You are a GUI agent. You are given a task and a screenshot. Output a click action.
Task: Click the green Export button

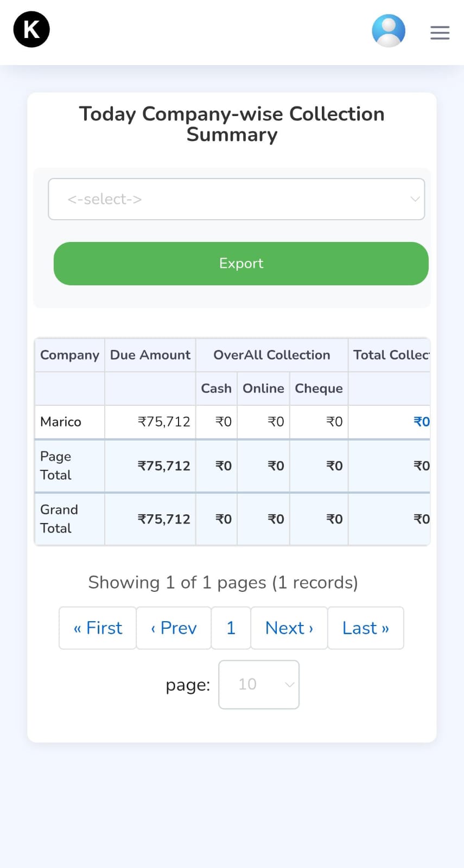click(241, 264)
